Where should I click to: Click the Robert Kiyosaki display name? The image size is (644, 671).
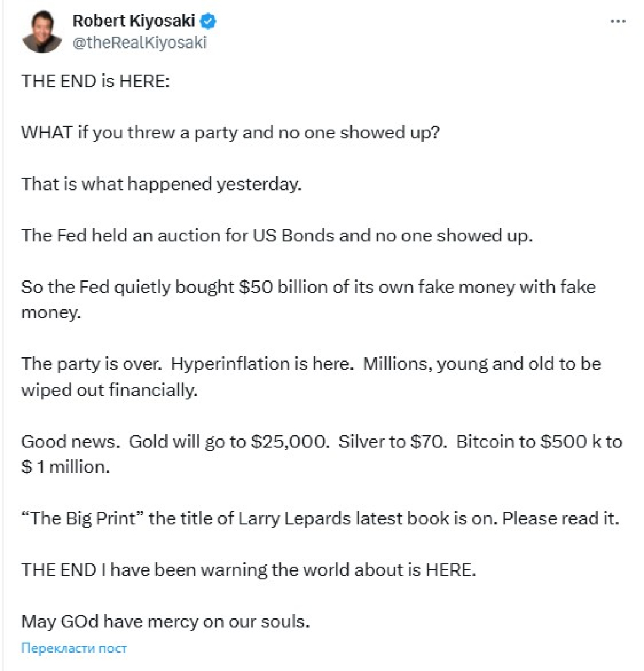pos(133,22)
